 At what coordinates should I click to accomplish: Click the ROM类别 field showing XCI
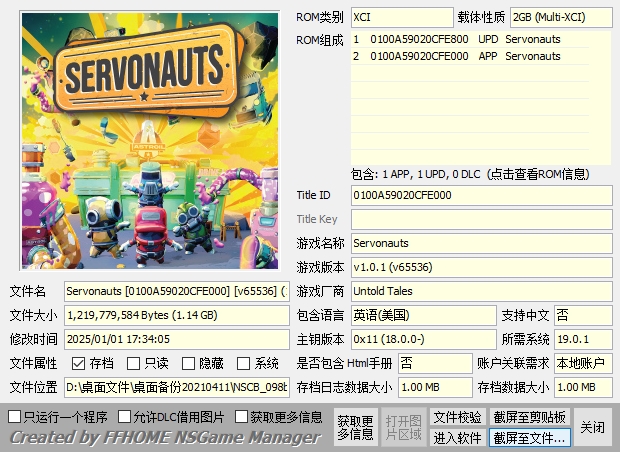(402, 17)
